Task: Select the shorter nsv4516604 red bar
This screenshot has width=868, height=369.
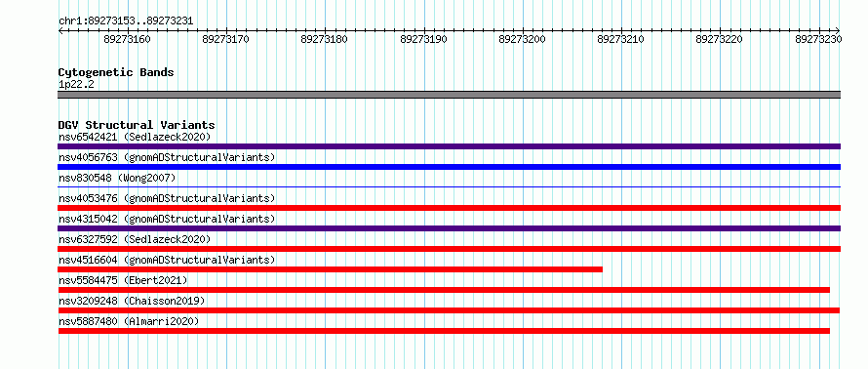Action: (330, 269)
